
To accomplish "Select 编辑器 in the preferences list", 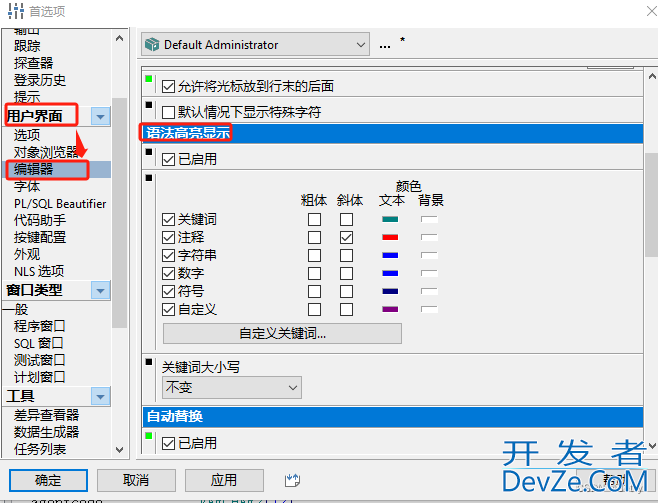I will click(x=34, y=169).
